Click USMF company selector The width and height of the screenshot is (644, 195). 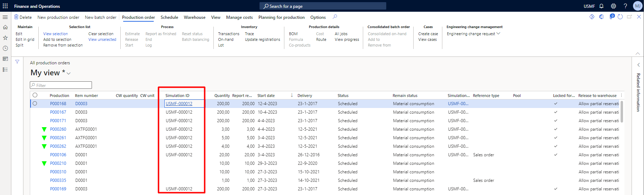tap(589, 6)
